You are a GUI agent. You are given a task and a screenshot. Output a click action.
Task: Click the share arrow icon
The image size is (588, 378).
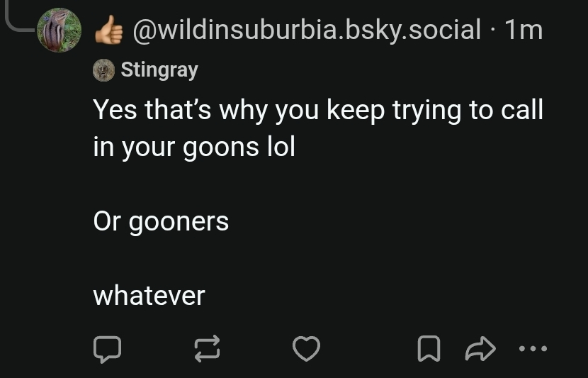point(479,348)
